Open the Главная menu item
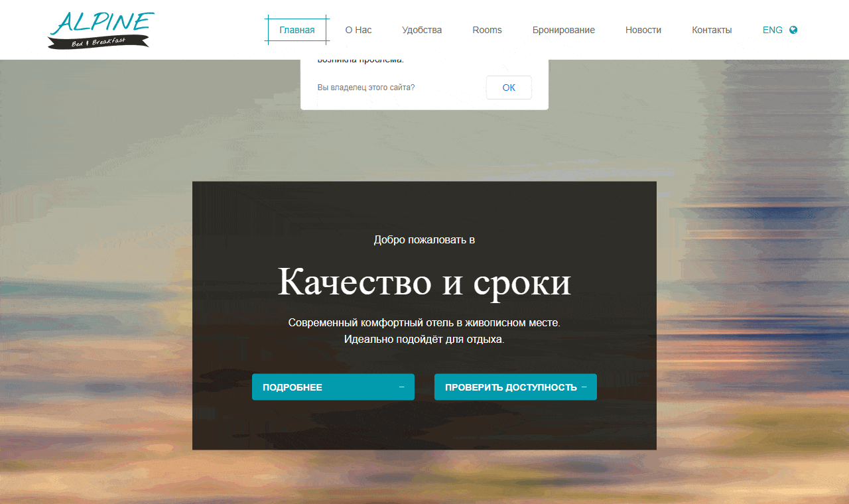The height and width of the screenshot is (504, 849). click(x=297, y=30)
